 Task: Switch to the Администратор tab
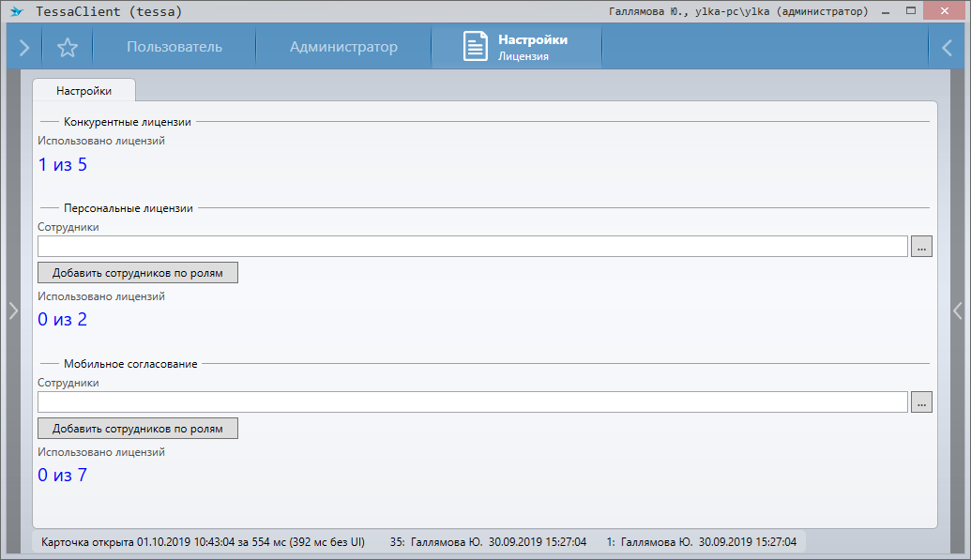click(x=343, y=47)
